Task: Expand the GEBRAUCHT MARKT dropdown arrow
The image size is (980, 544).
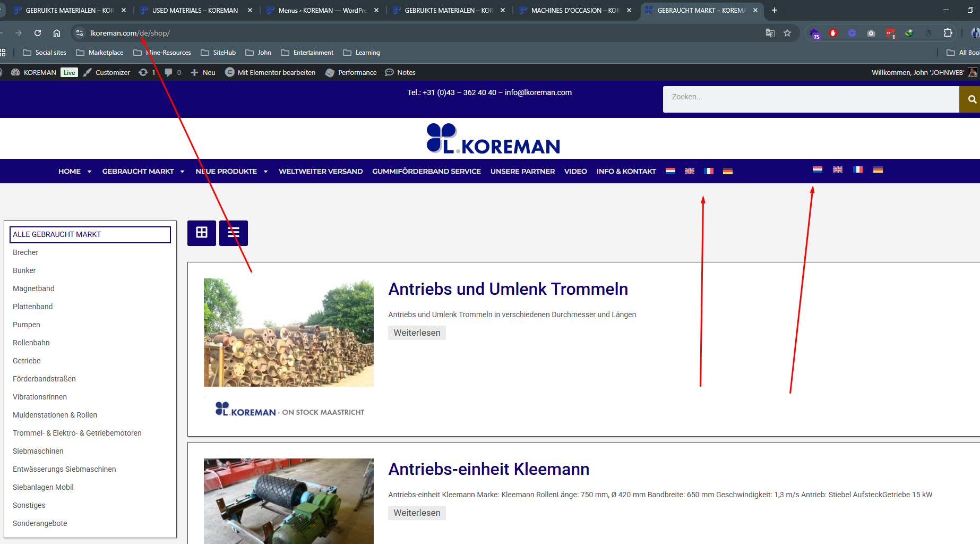Action: click(x=182, y=172)
